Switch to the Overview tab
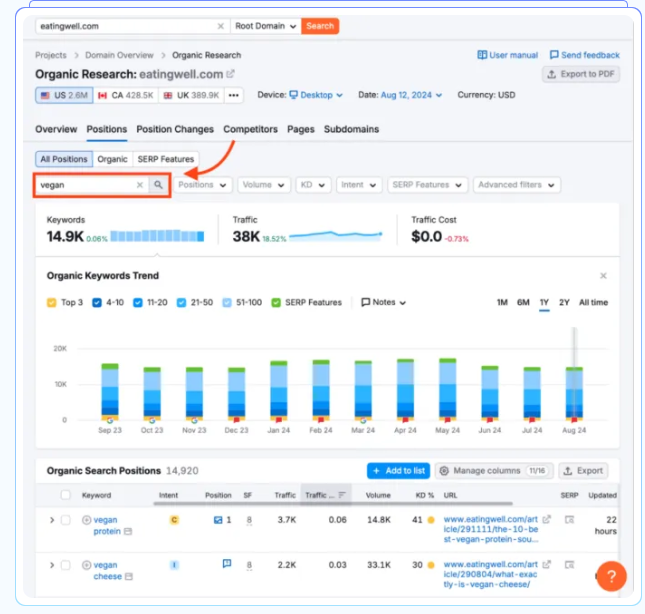The image size is (645, 614). [56, 129]
